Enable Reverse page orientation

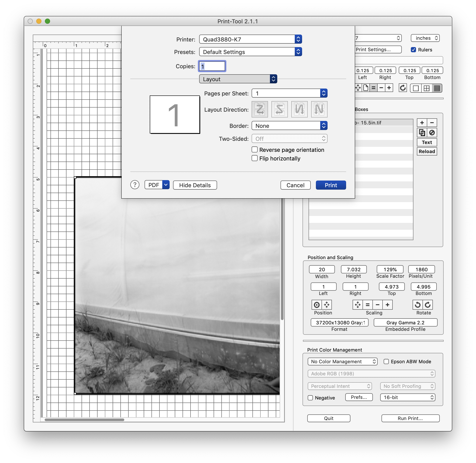pyautogui.click(x=254, y=150)
